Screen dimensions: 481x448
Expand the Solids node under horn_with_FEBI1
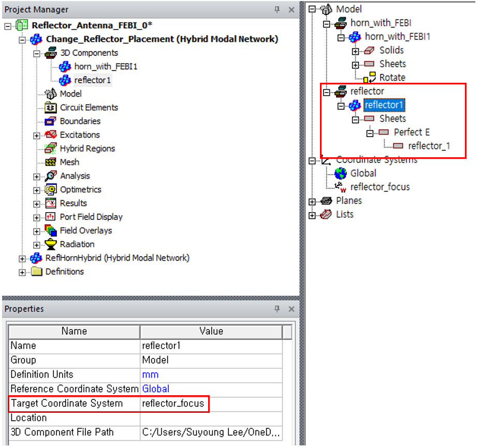355,51
